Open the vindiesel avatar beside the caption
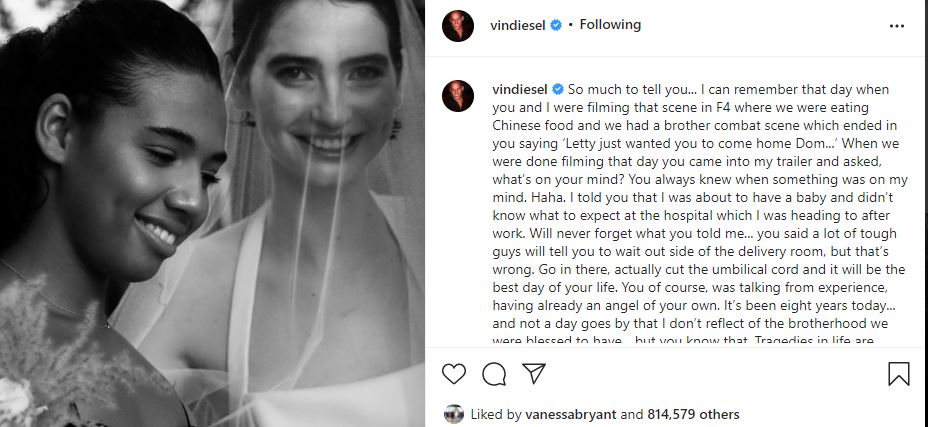 (x=457, y=96)
